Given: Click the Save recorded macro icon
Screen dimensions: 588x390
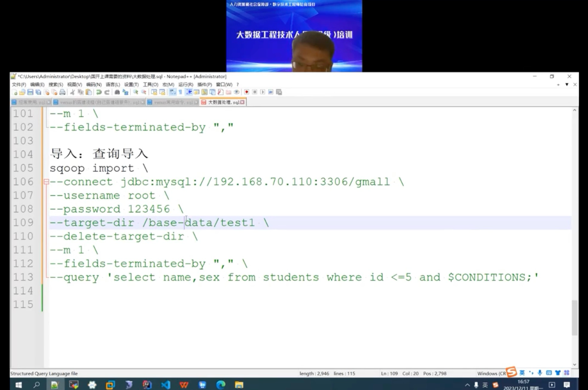Looking at the screenshot, I should coord(279,92).
